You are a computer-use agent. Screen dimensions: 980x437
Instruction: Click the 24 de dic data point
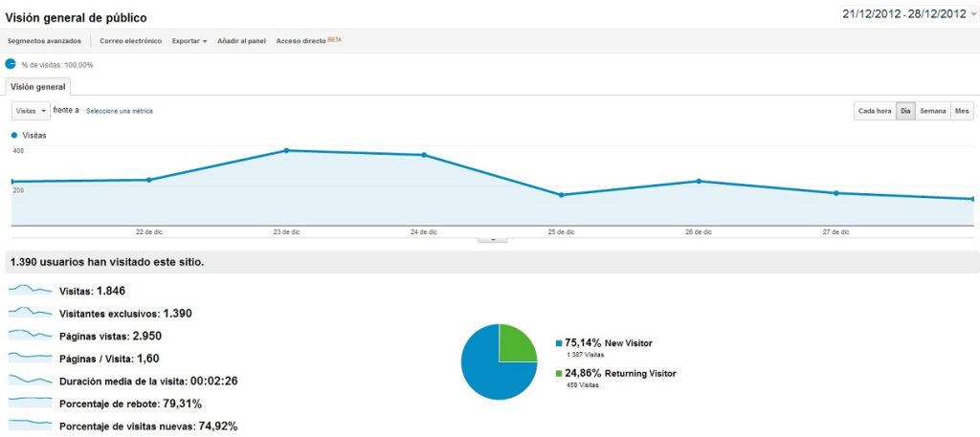424,155
